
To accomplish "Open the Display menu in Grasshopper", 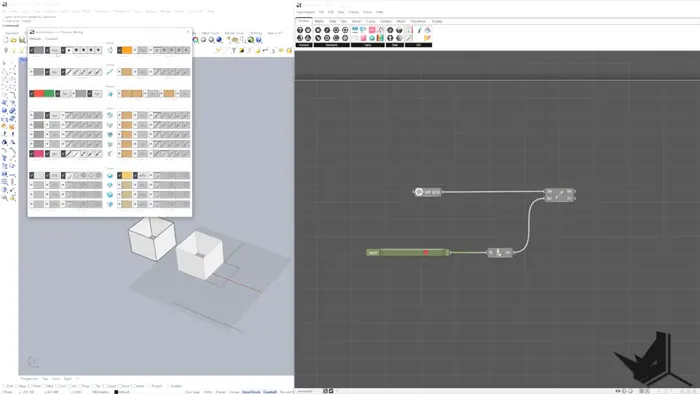I will 354,12.
